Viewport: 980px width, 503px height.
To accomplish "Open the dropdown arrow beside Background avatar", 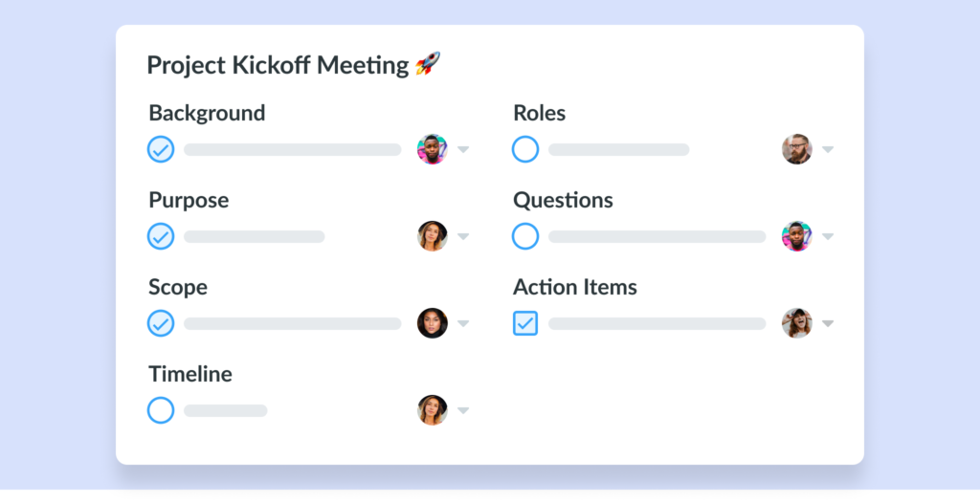I will (463, 149).
